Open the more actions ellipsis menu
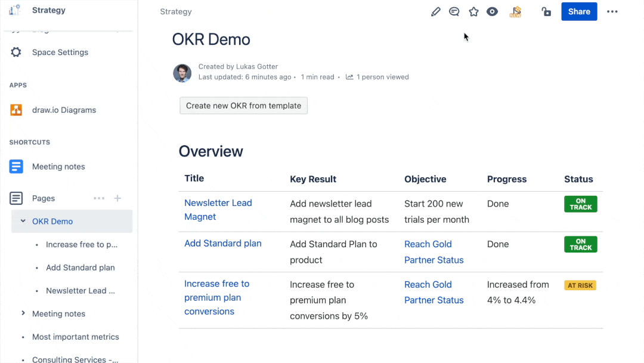Viewport: 644px width, 363px height. 612,11
